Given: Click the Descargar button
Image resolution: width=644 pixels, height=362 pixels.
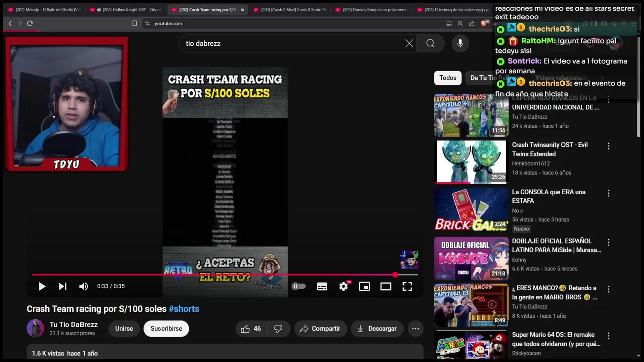Looking at the screenshot, I should click(x=377, y=329).
